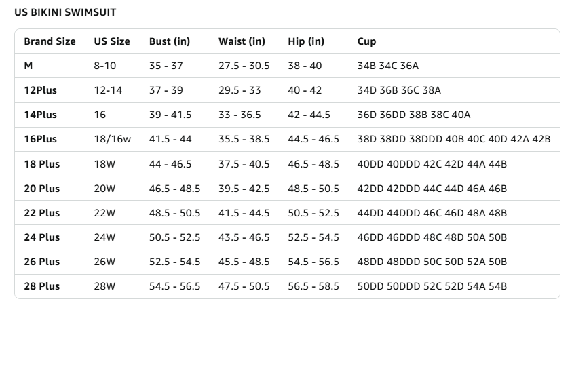Screen dimensions: 572x392
Task: Click the 20 Plus row label
Action: click(42, 189)
